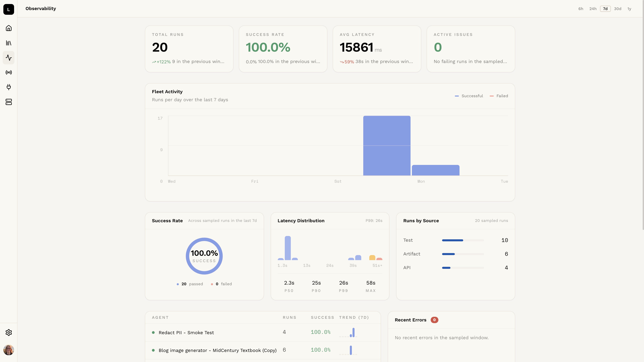Click the MAX 58s value
This screenshot has height=362, width=644.
(x=371, y=283)
